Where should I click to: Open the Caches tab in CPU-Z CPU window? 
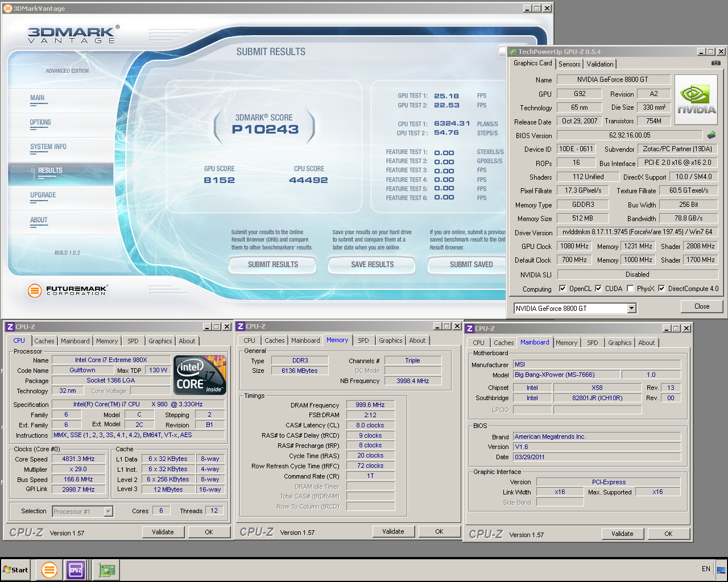[44, 341]
